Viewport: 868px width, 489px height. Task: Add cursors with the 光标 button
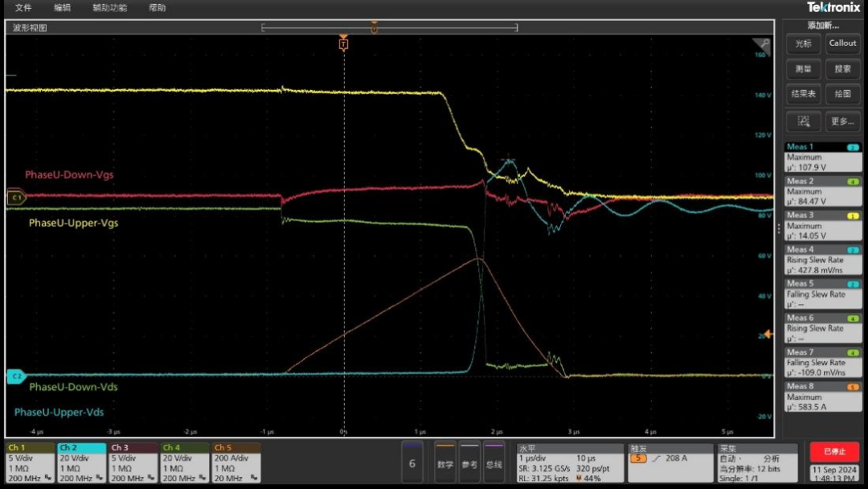tap(803, 43)
